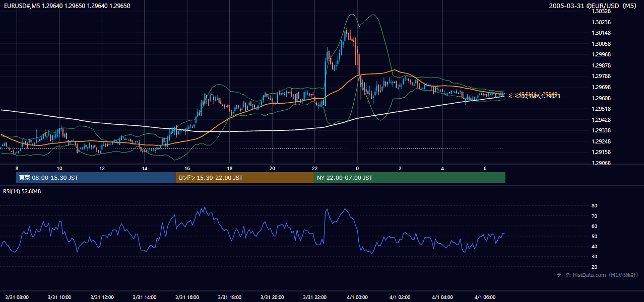This screenshot has height=302, width=644.
Task: Select the 東京 08:00-15:30 JST session bar
Action: tap(96, 178)
